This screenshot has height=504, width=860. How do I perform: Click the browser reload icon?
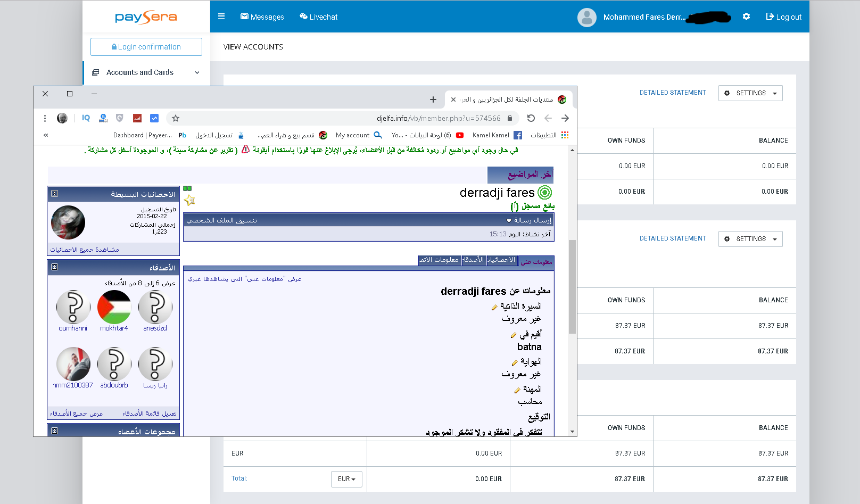531,118
